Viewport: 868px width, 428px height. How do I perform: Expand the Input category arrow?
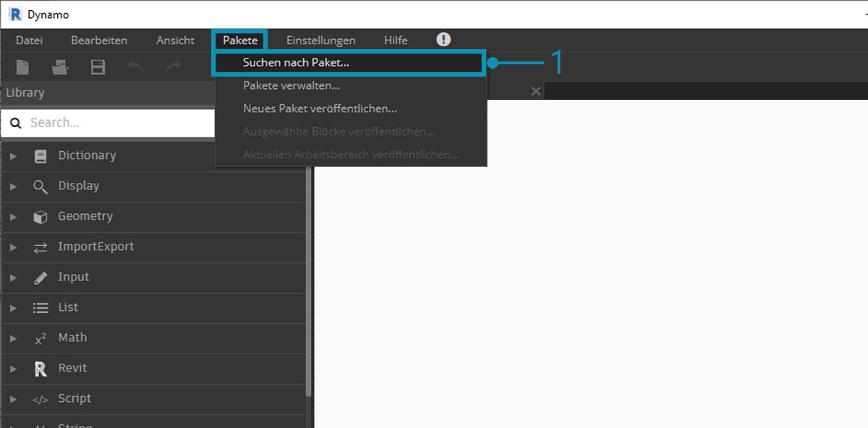(x=13, y=277)
